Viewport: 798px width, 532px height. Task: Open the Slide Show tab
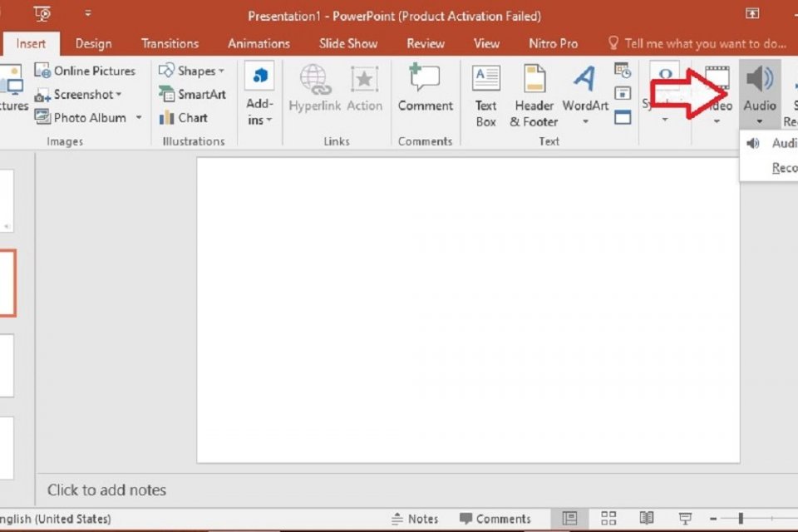coord(348,44)
